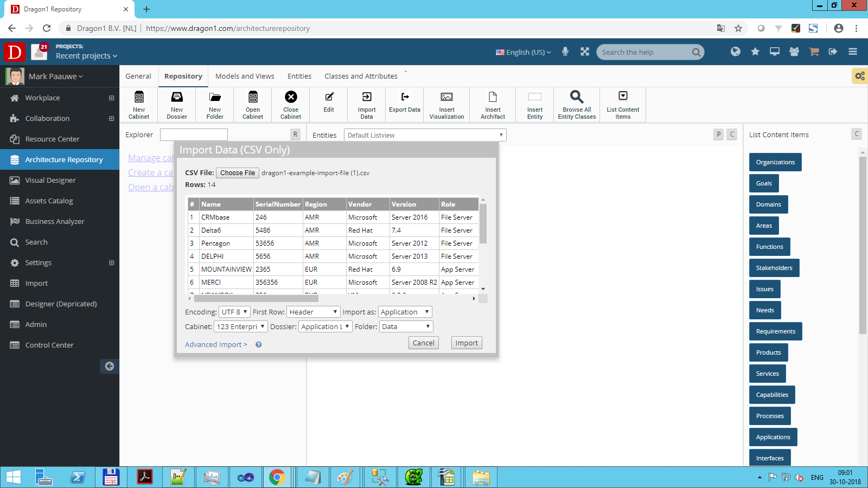Show Stakeholders content items
The image size is (868, 488).
774,268
